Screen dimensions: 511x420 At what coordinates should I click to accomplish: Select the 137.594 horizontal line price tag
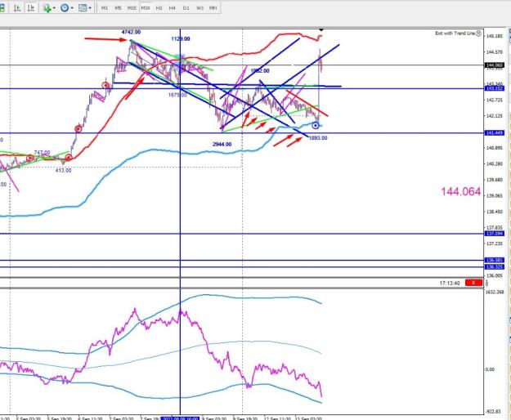click(x=495, y=234)
